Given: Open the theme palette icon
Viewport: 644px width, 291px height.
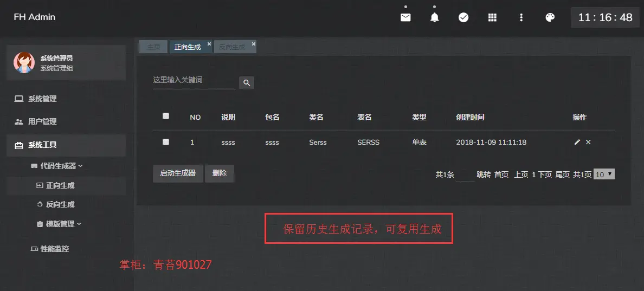Looking at the screenshot, I should pos(550,17).
